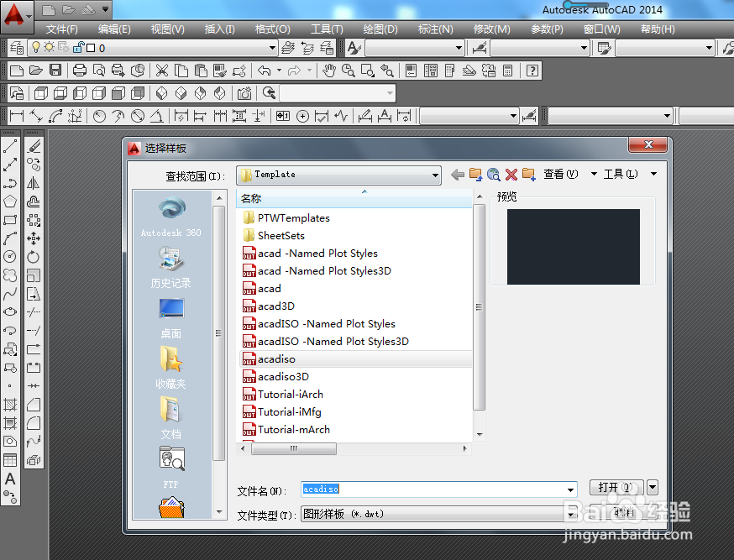The width and height of the screenshot is (734, 560).
Task: Click the Undo arrow icon
Action: coord(265,71)
